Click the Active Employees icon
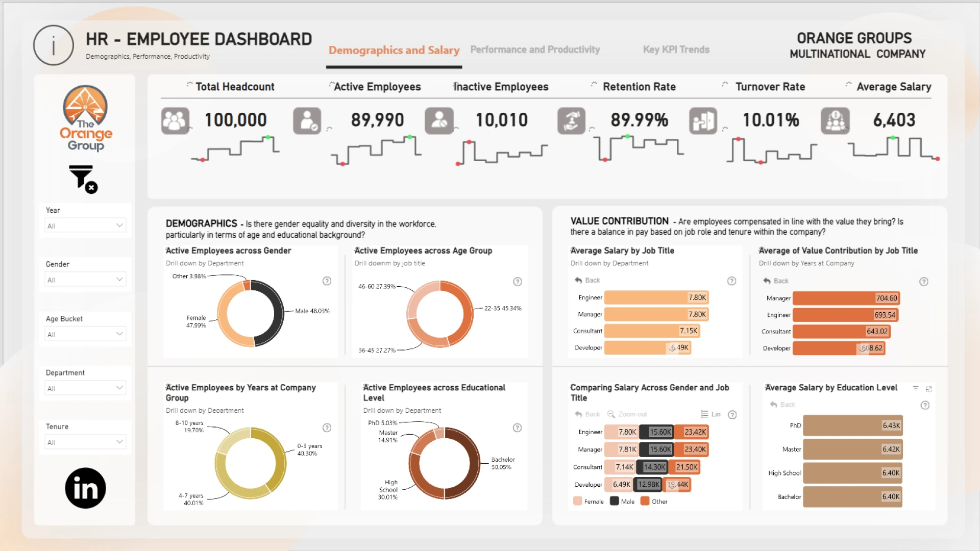This screenshot has width=980, height=551. coord(307,121)
